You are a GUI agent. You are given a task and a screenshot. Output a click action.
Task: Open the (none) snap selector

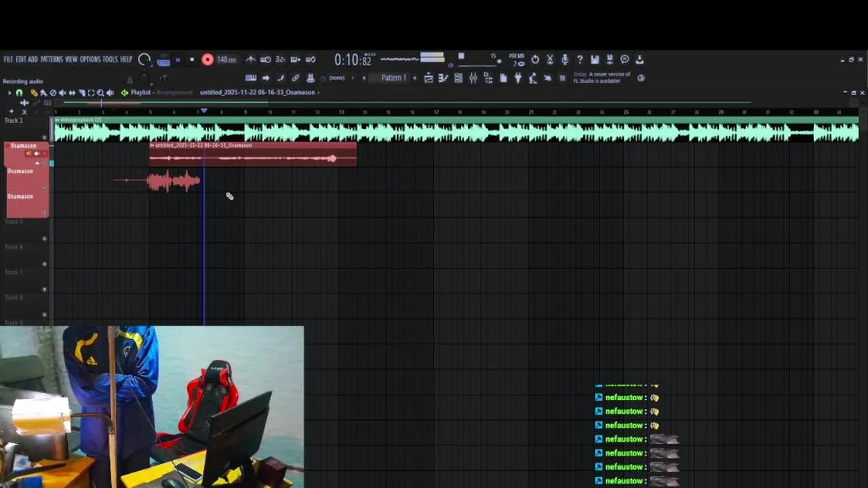pos(337,78)
